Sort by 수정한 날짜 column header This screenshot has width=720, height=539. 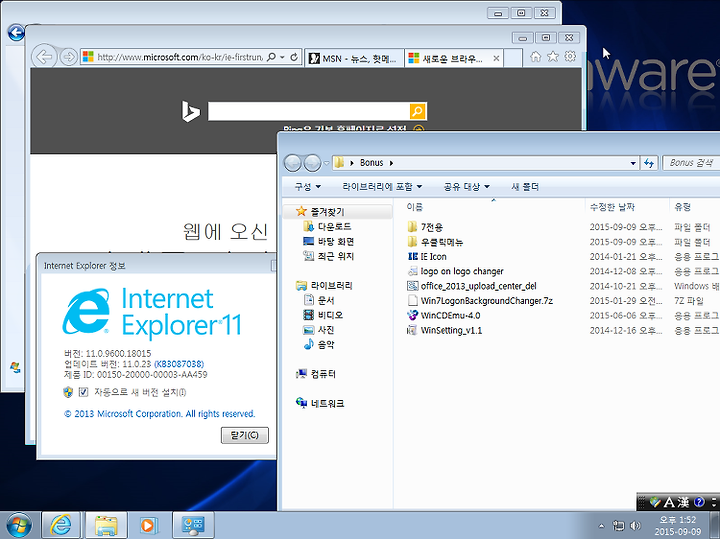coord(612,207)
